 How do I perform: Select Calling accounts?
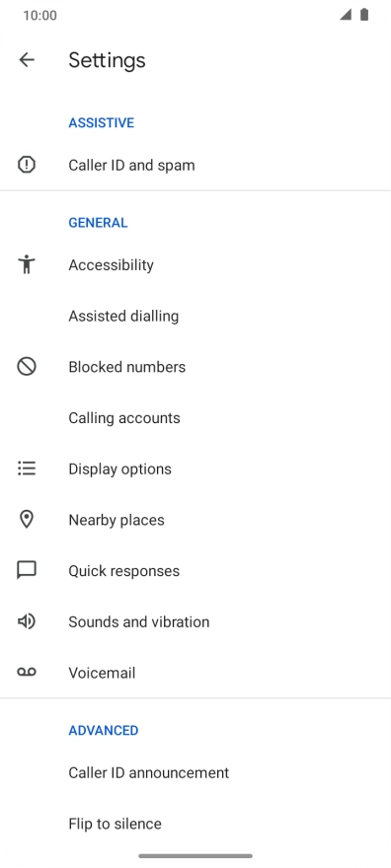[195, 418]
